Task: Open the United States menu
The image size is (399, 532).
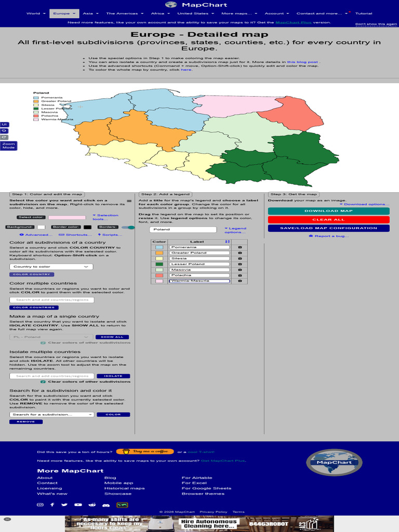Action: tap(195, 14)
